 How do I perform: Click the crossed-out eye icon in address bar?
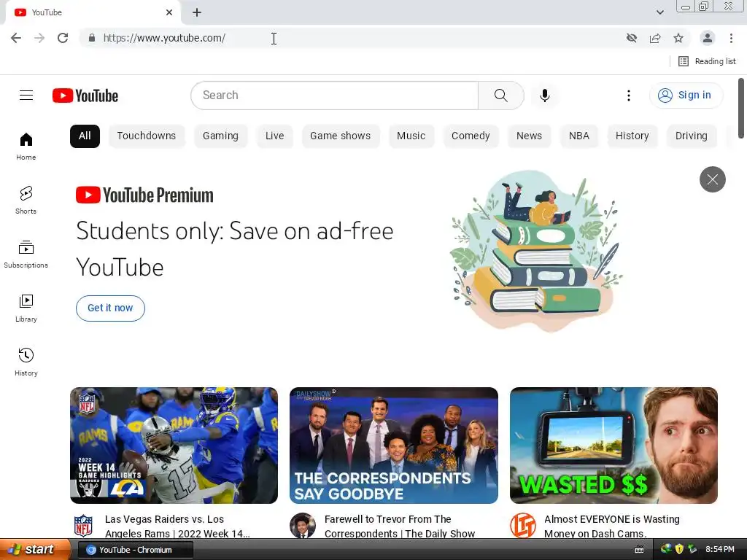631,38
